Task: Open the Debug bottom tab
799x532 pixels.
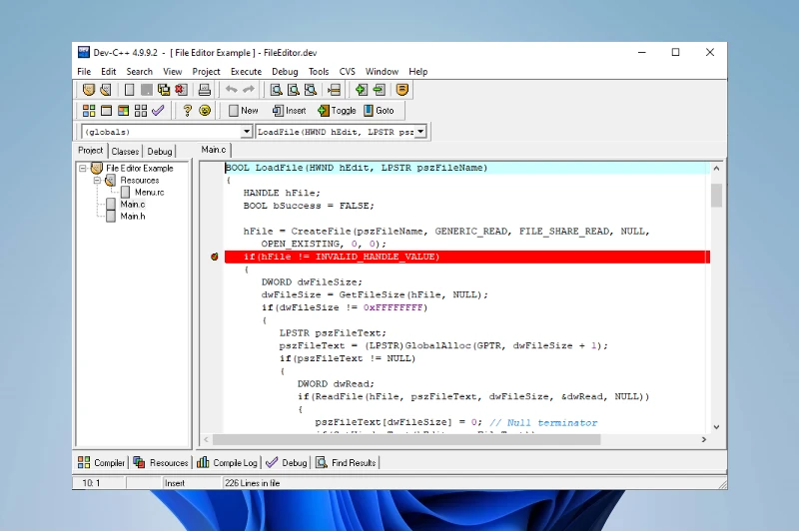Action: click(287, 463)
